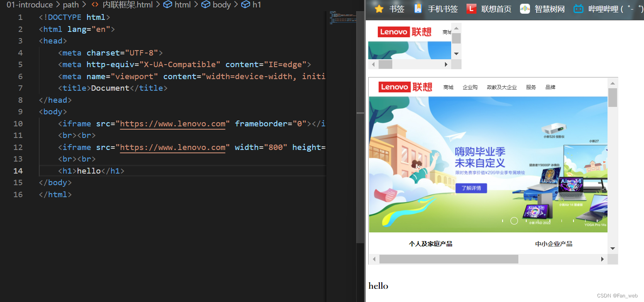Open the 手机书签 bookmark icon
This screenshot has height=302, width=644.
click(x=418, y=9)
